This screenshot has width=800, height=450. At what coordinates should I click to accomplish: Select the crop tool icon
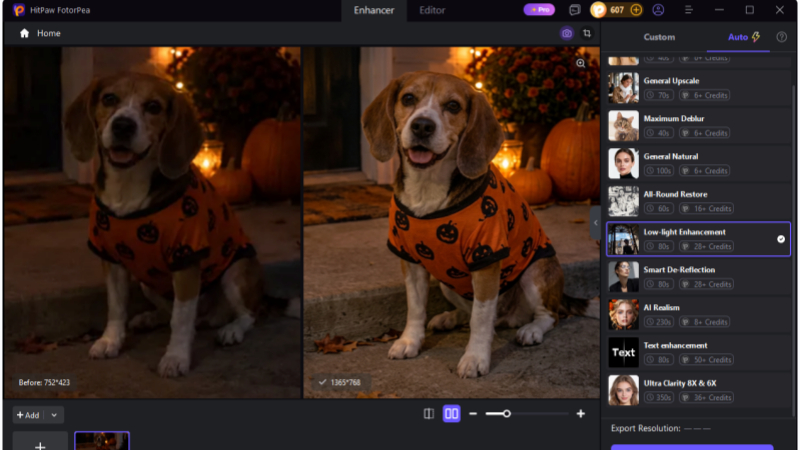[587, 34]
